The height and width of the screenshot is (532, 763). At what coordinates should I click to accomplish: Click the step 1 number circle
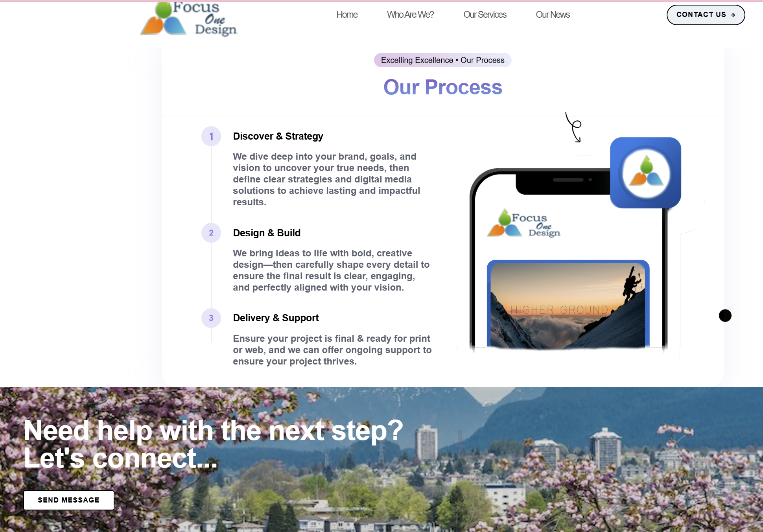pyautogui.click(x=211, y=136)
